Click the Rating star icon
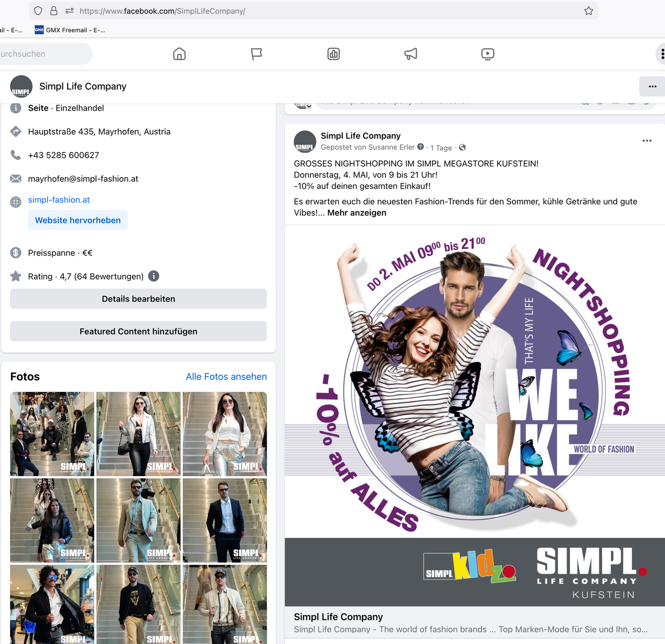The width and height of the screenshot is (665, 644). 16,276
